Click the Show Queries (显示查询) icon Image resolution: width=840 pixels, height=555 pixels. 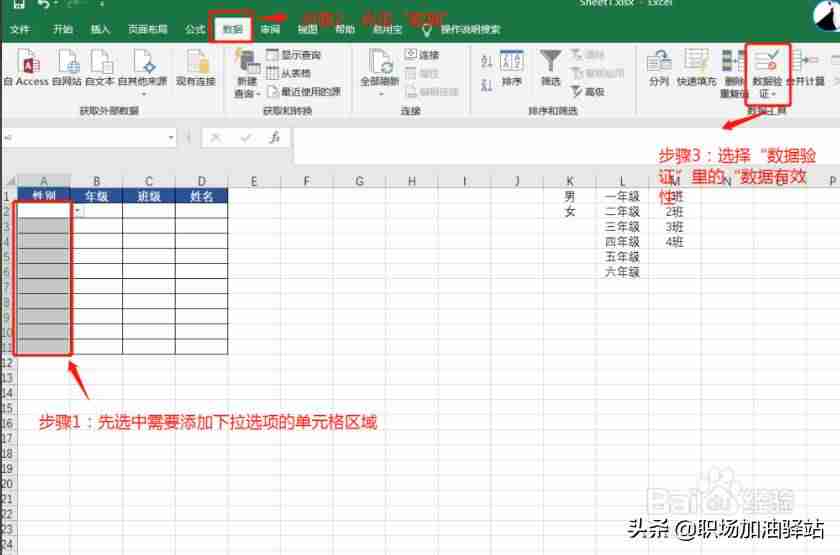[x=273, y=55]
